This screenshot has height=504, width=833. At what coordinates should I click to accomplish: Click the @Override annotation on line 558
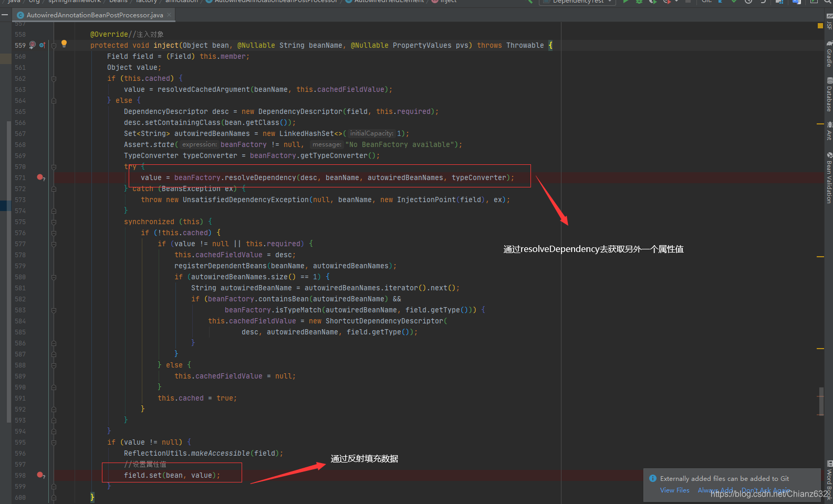(109, 35)
